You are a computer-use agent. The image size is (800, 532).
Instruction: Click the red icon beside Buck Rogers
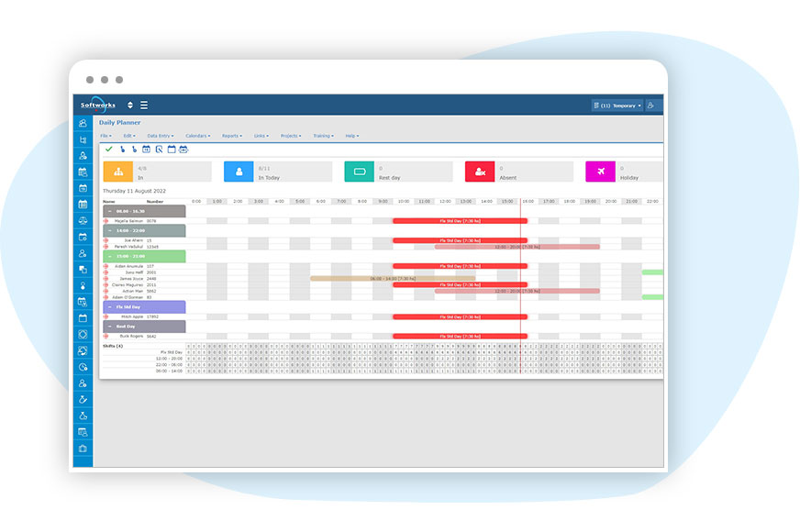tap(106, 336)
